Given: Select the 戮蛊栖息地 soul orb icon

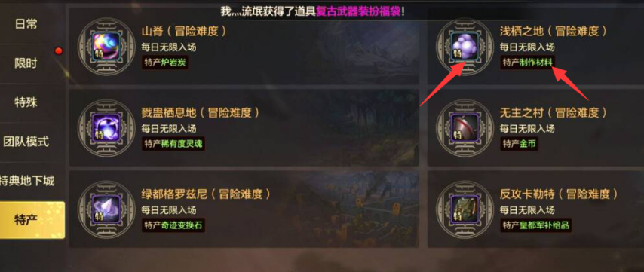Looking at the screenshot, I should (106, 127).
